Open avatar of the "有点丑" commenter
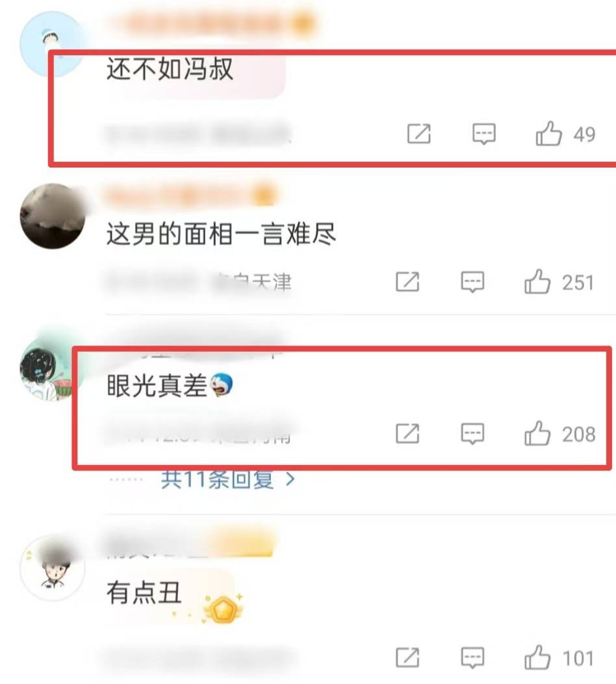Image resolution: width=616 pixels, height=684 pixels. (x=53, y=568)
